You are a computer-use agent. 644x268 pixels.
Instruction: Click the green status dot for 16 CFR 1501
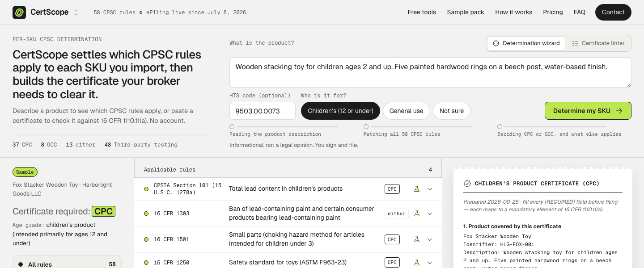[x=146, y=239]
